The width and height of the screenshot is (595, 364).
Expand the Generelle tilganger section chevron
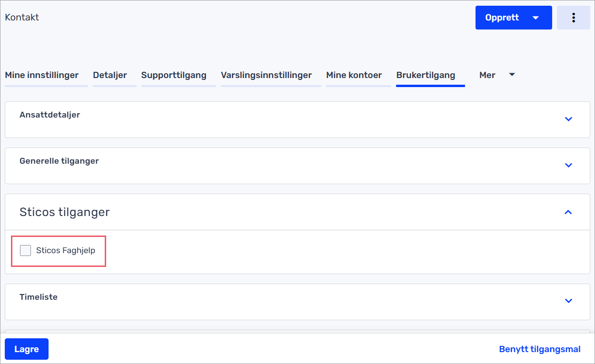click(x=568, y=165)
